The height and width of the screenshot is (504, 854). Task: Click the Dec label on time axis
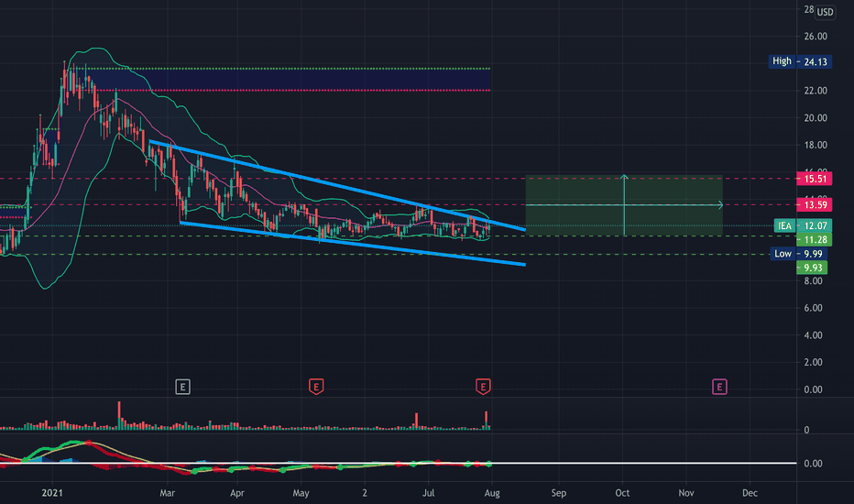pyautogui.click(x=750, y=493)
